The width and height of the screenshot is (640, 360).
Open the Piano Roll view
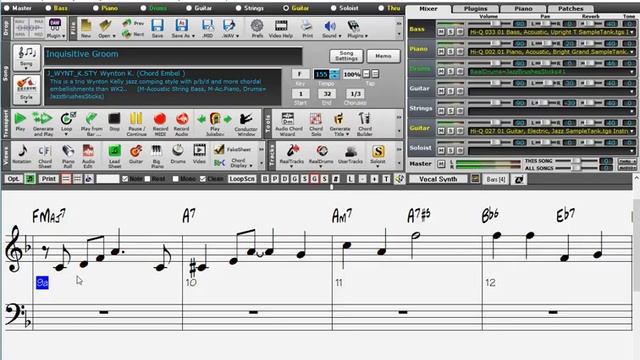point(68,156)
